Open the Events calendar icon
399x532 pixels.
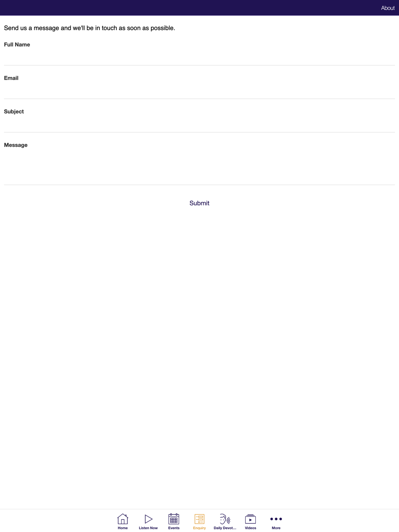pos(174,519)
